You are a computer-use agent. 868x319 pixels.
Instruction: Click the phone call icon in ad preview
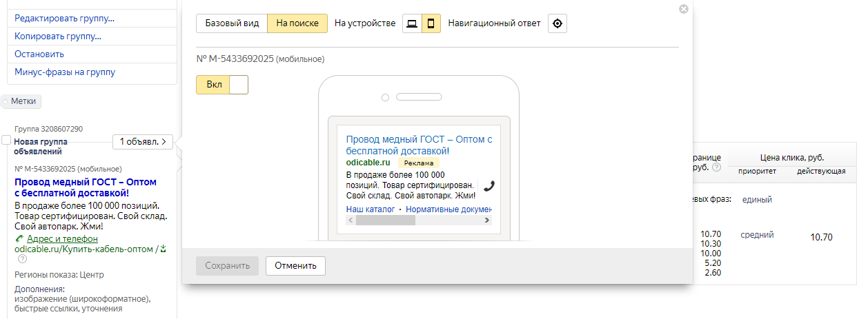(489, 185)
